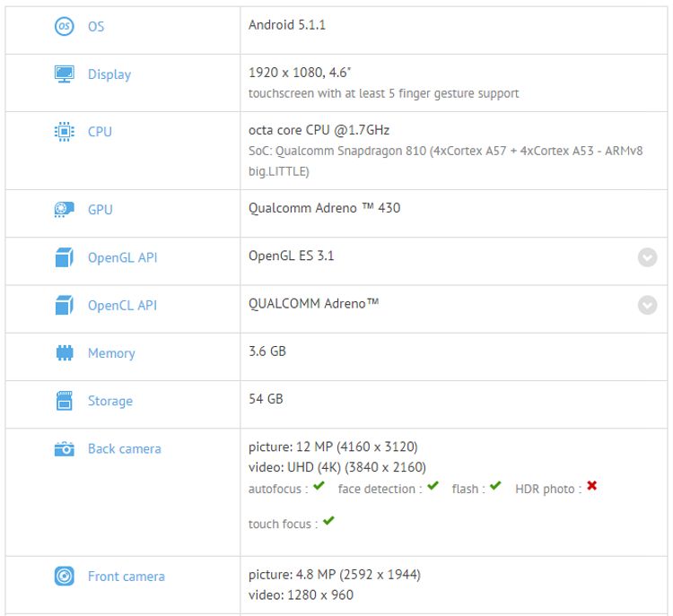
Task: Click the Storage label text
Action: tap(109, 401)
